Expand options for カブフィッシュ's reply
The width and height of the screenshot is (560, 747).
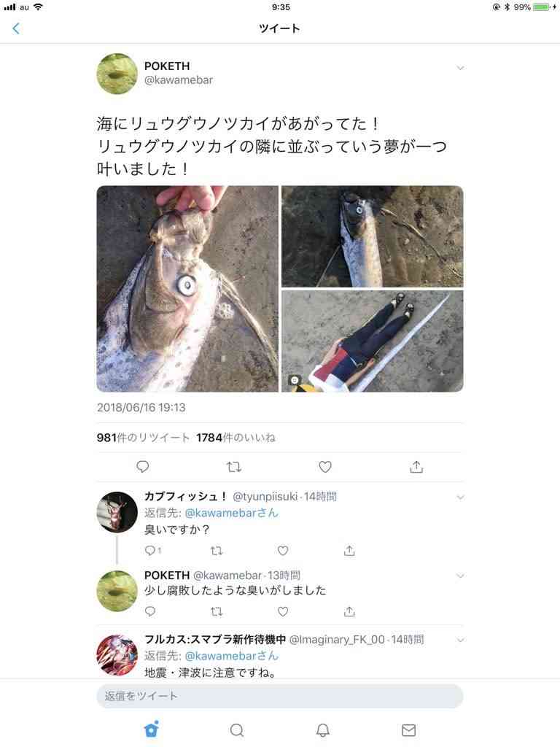click(461, 498)
